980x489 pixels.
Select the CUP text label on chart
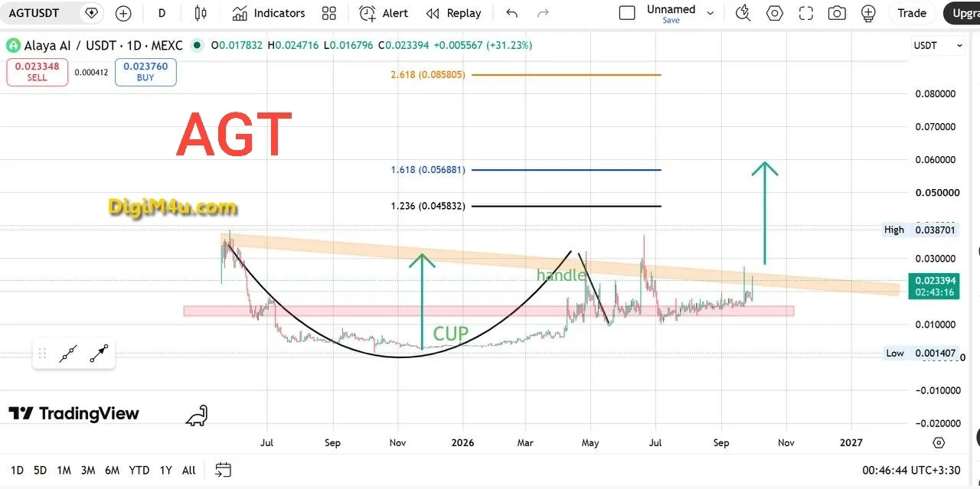click(x=451, y=334)
